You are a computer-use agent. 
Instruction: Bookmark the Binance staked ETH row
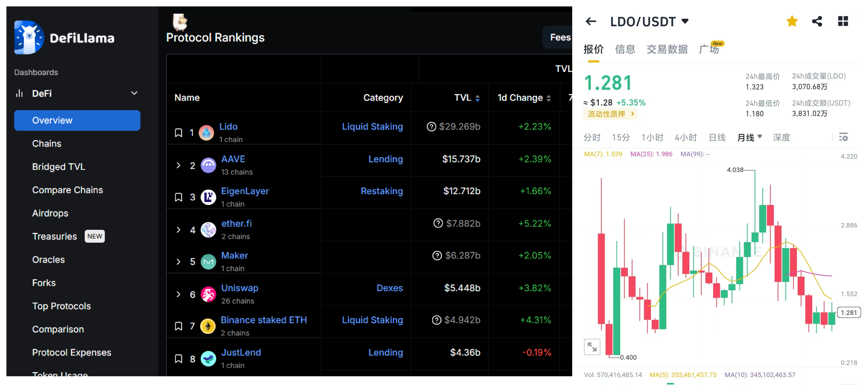179,326
